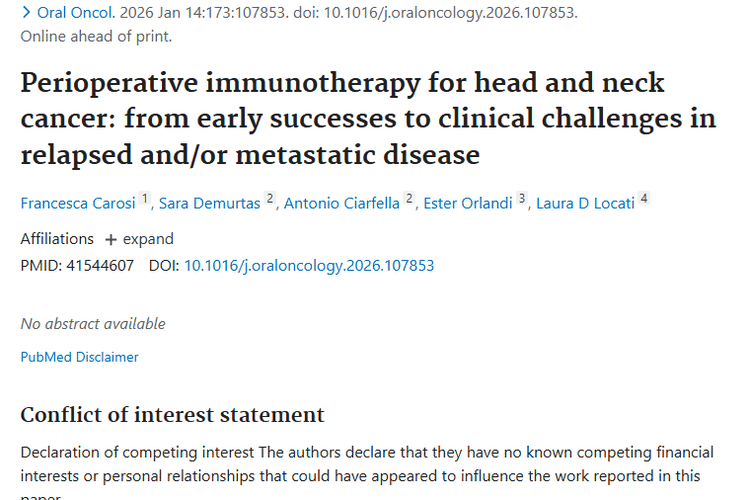Image resolution: width=750 pixels, height=500 pixels.
Task: Click affiliation superscript 2 after Ciarfella
Action: 410,199
